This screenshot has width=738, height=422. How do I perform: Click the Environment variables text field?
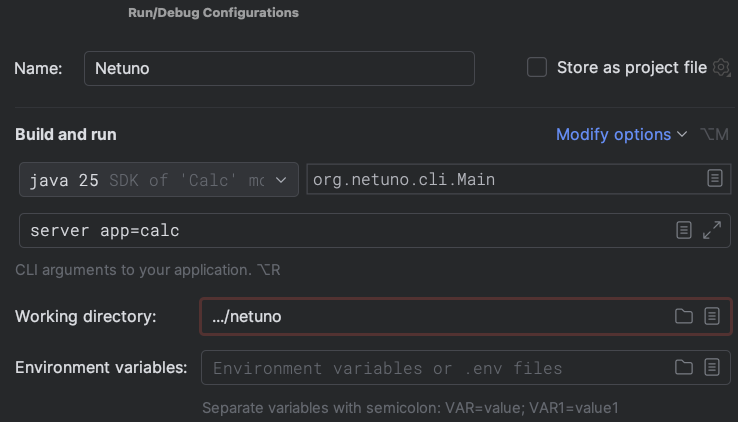click(430, 368)
